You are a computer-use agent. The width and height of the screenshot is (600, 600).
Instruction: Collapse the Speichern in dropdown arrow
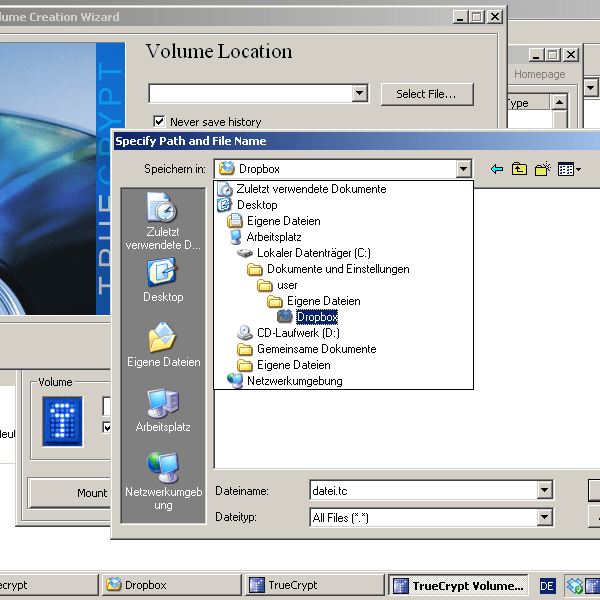[463, 169]
